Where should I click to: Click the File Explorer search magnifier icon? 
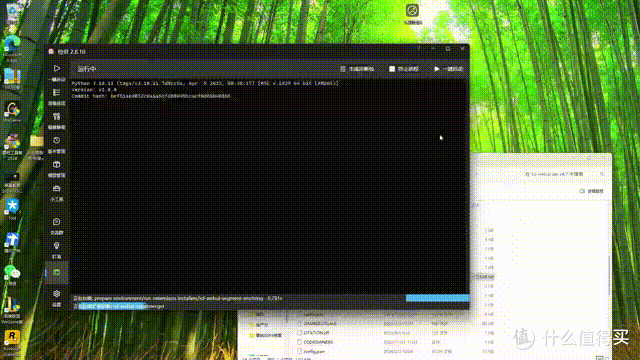pyautogui.click(x=602, y=174)
